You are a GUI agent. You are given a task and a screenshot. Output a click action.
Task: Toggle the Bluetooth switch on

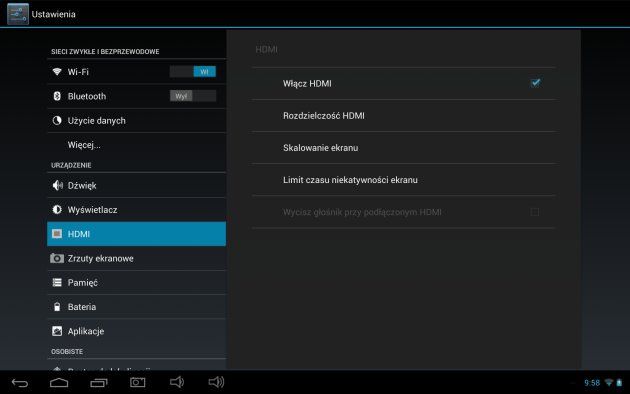pos(193,96)
